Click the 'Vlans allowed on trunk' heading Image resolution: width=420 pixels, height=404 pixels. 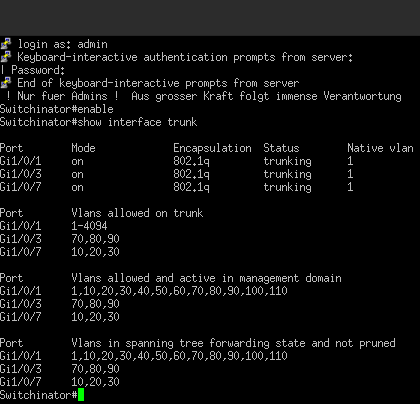point(137,213)
